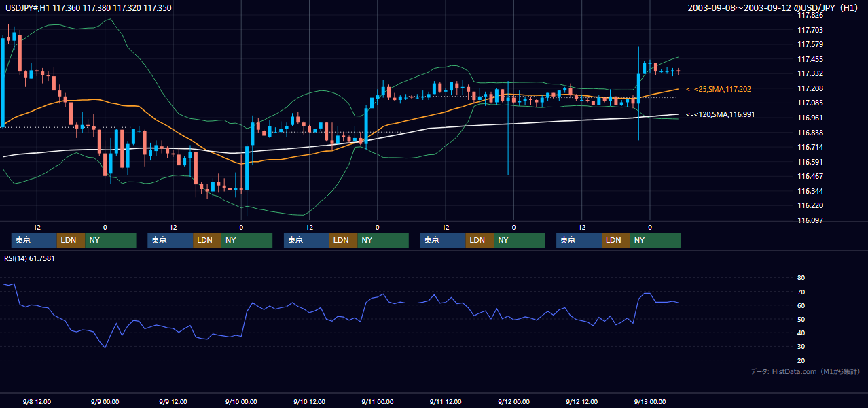Click the 9/10 12:00 time axis label
Image resolution: width=868 pixels, height=408 pixels.
(x=309, y=402)
